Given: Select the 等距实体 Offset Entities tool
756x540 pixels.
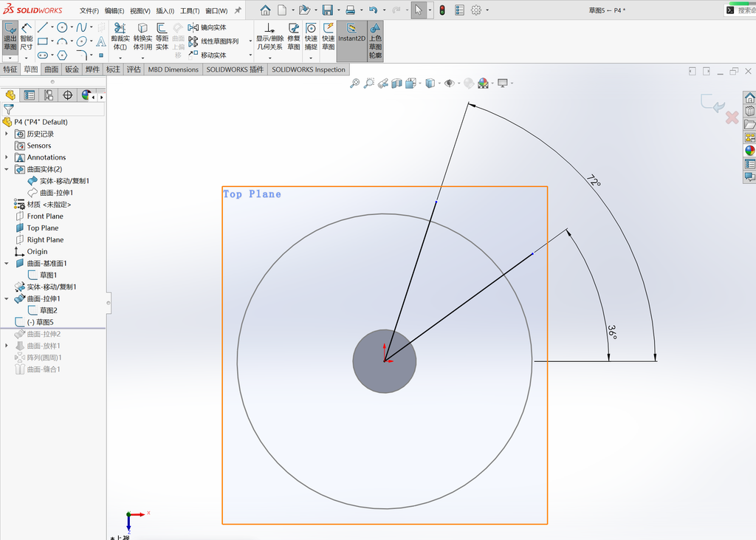Looking at the screenshot, I should coord(162,37).
